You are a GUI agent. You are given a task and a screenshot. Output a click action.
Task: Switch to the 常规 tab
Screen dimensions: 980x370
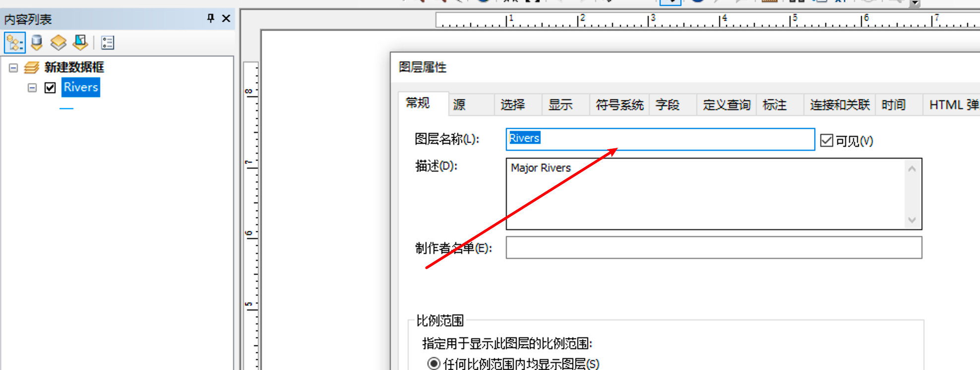(x=424, y=103)
